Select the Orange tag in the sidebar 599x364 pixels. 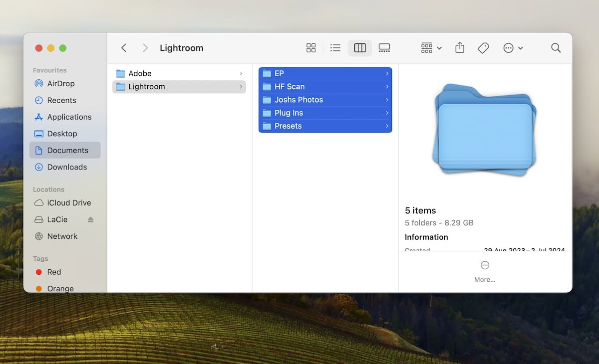(x=59, y=288)
